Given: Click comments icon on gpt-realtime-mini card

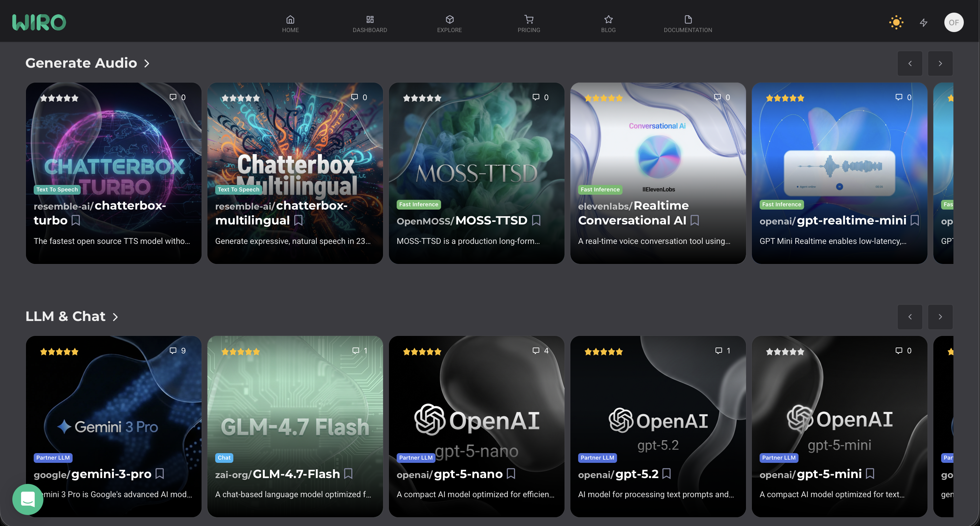Looking at the screenshot, I should [899, 97].
